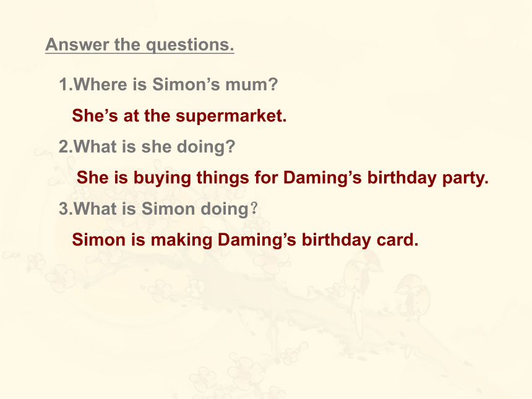Click the answer 'Simon is making Daming's birthday card.'

(245, 240)
